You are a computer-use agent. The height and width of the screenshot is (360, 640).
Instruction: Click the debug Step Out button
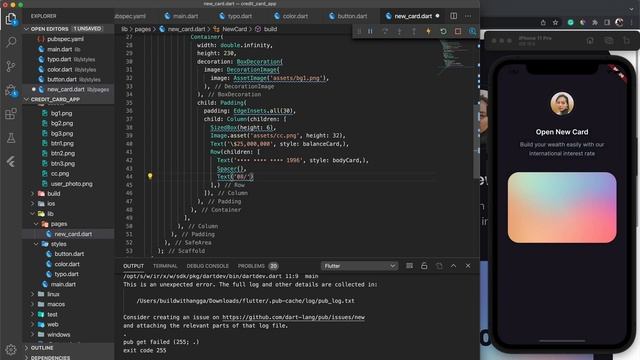(414, 31)
